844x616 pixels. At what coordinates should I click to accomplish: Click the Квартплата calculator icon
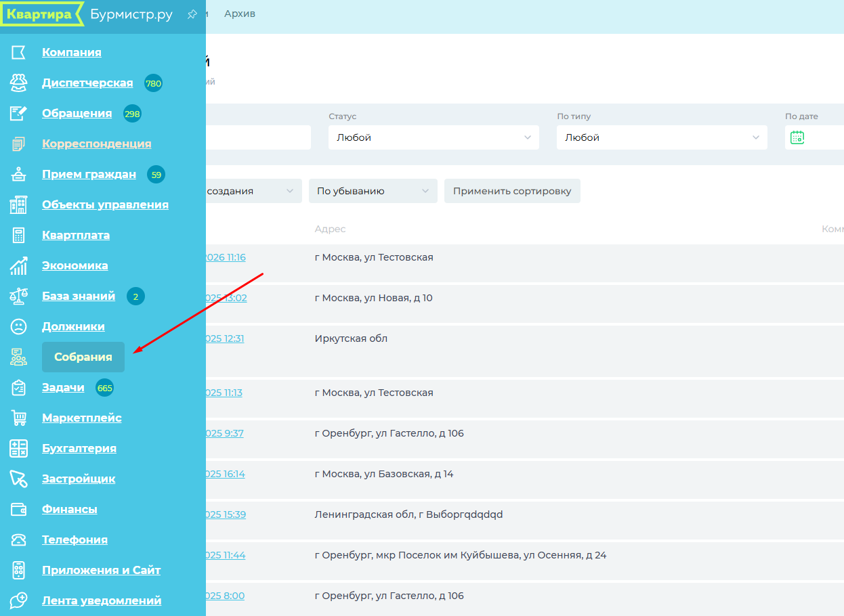coord(18,236)
